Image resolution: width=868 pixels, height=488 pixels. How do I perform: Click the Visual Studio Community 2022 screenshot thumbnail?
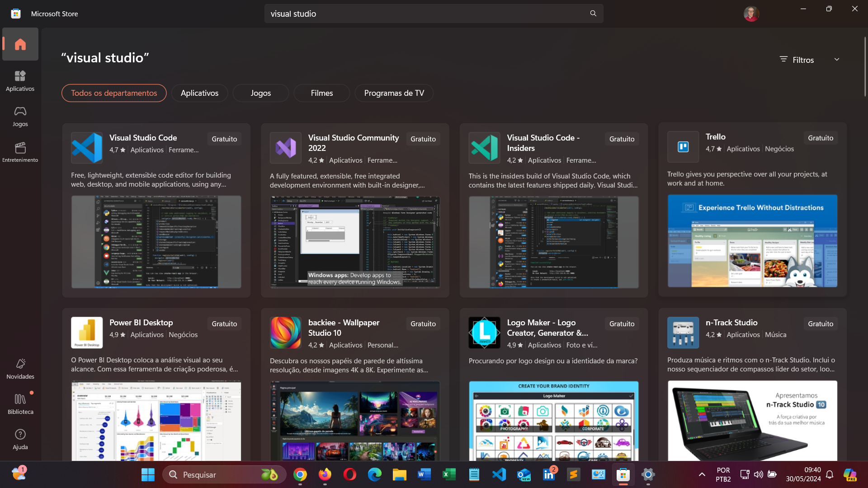[355, 242]
